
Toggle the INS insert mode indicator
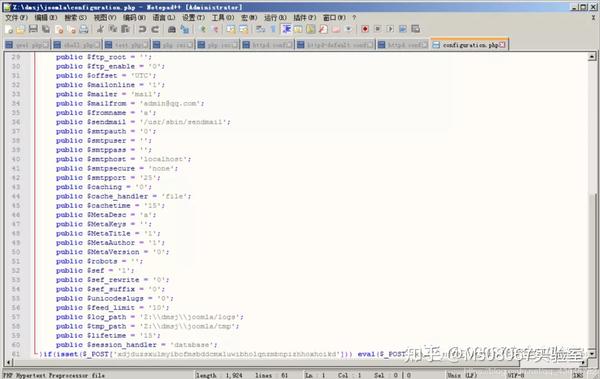(578, 375)
